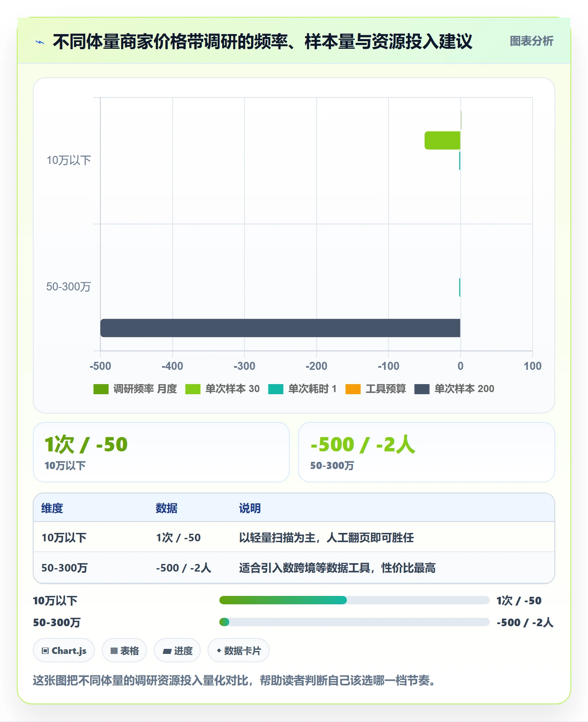Select the 表格 chip

click(x=124, y=651)
